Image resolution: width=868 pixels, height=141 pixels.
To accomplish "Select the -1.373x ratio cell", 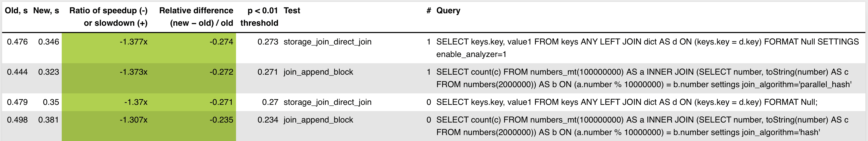I will 133,72.
